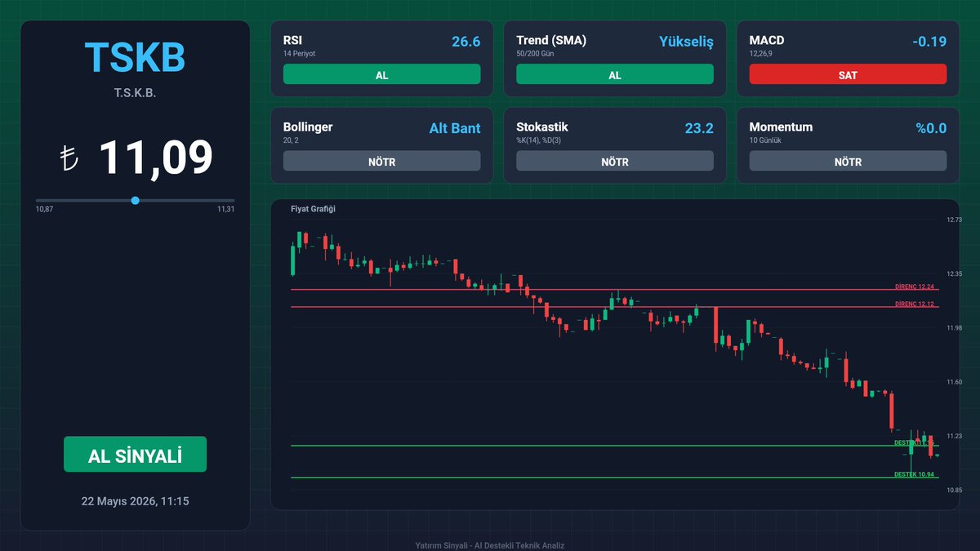Image resolution: width=980 pixels, height=551 pixels.
Task: Click the Trend (SMA) indicator title
Action: [x=551, y=40]
